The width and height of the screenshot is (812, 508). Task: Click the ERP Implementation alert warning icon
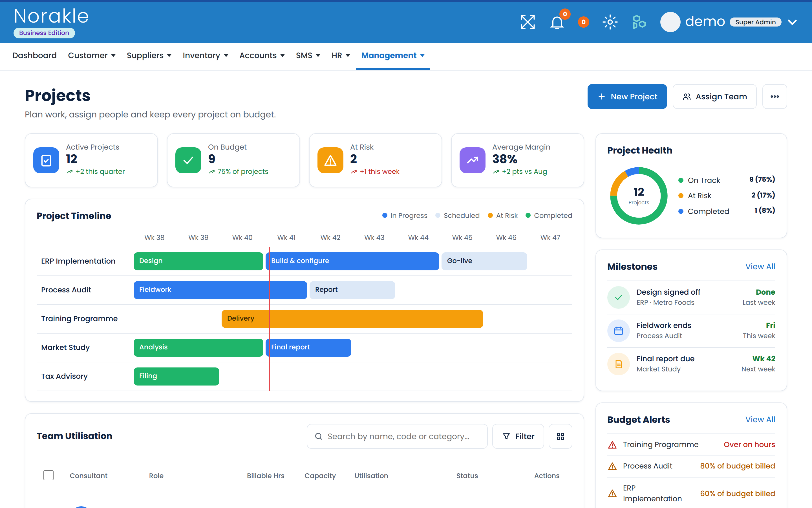[612, 493]
